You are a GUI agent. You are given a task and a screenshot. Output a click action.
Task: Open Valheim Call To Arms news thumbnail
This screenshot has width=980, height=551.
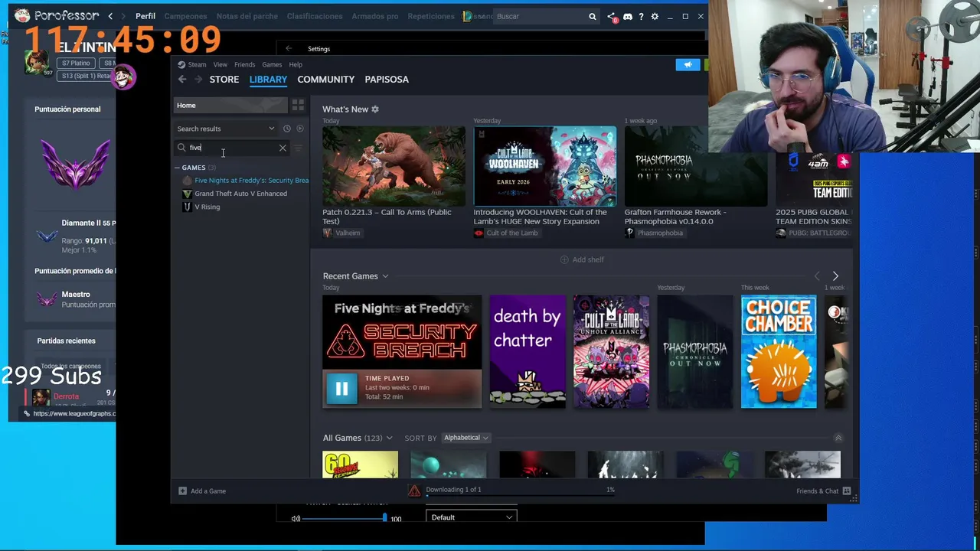click(x=394, y=166)
